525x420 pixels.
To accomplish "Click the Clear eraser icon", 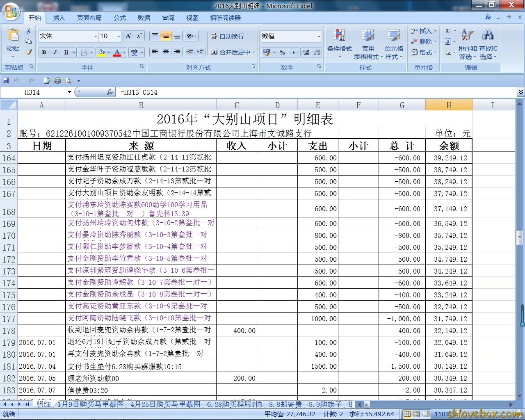I will tap(448, 52).
